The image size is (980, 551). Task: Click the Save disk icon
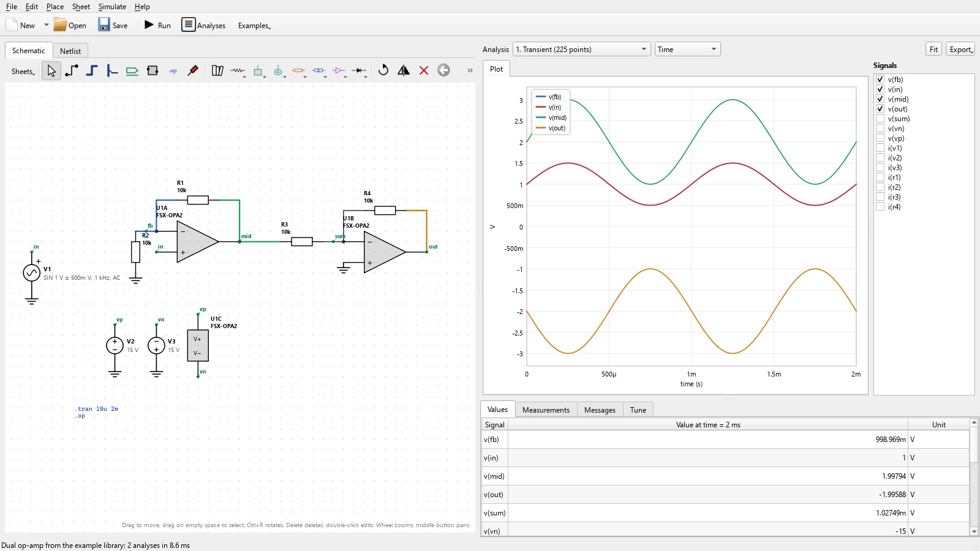point(113,25)
